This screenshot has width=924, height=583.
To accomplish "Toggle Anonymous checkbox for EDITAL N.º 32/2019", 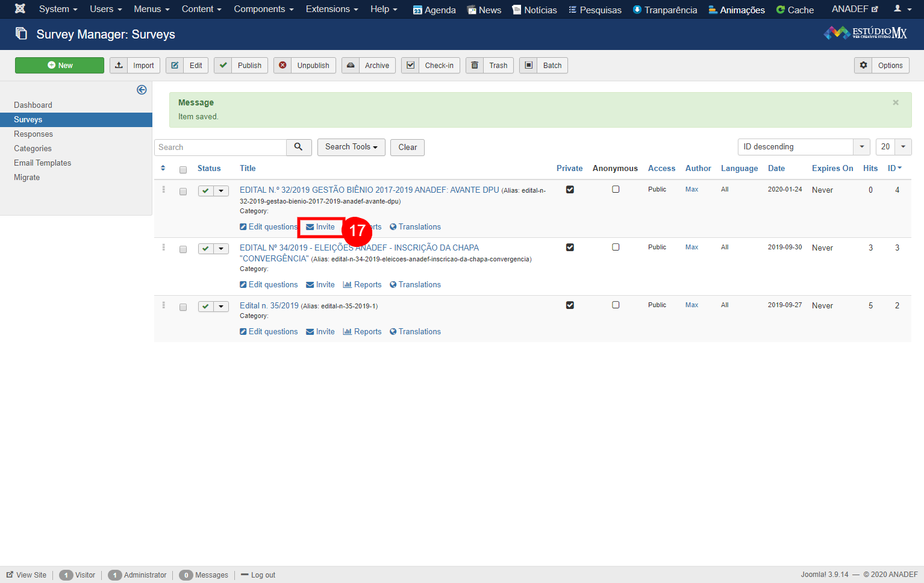I will click(x=616, y=190).
